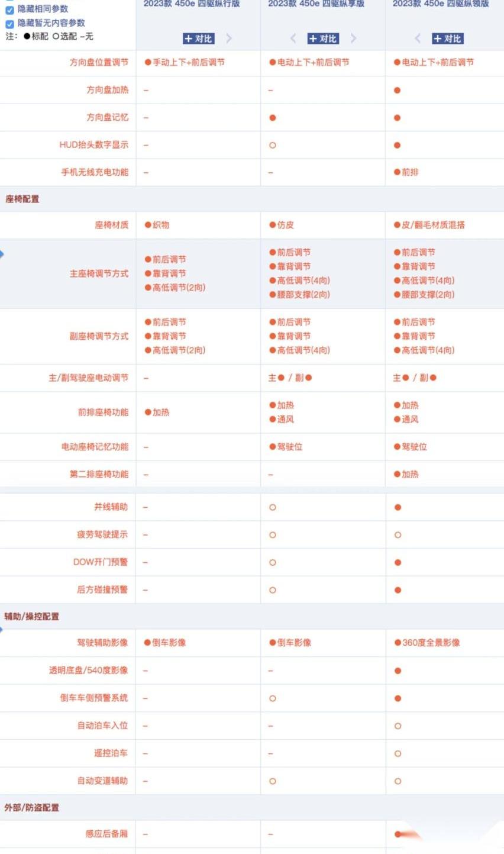Image resolution: width=504 pixels, height=854 pixels.
Task: Click the 电动座椅记忆功能 row label
Action: pos(95,447)
